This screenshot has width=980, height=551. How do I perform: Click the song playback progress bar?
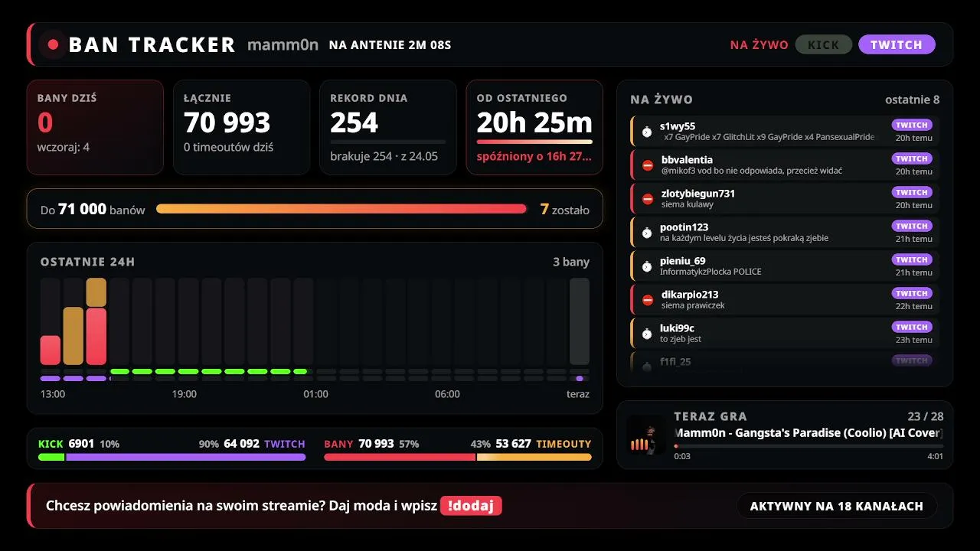[808, 446]
